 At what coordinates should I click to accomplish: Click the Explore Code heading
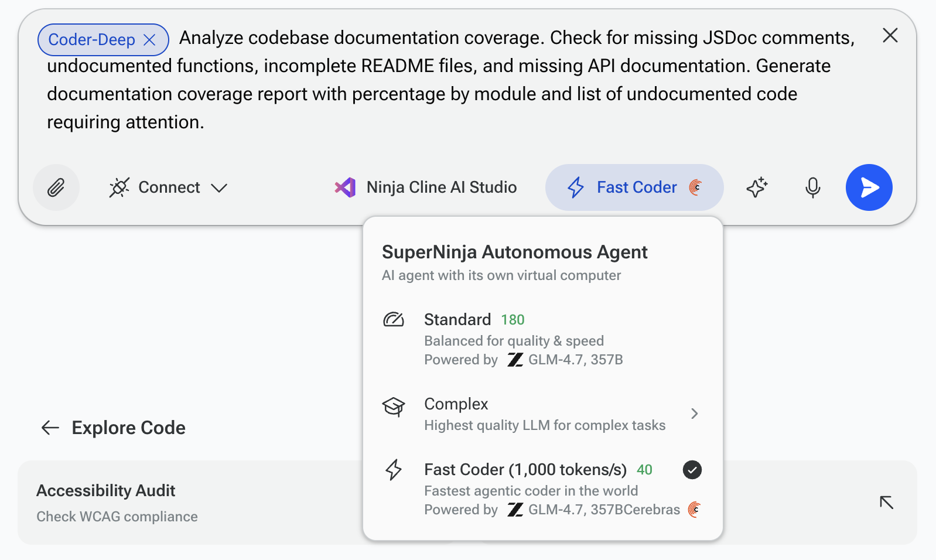coord(128,428)
